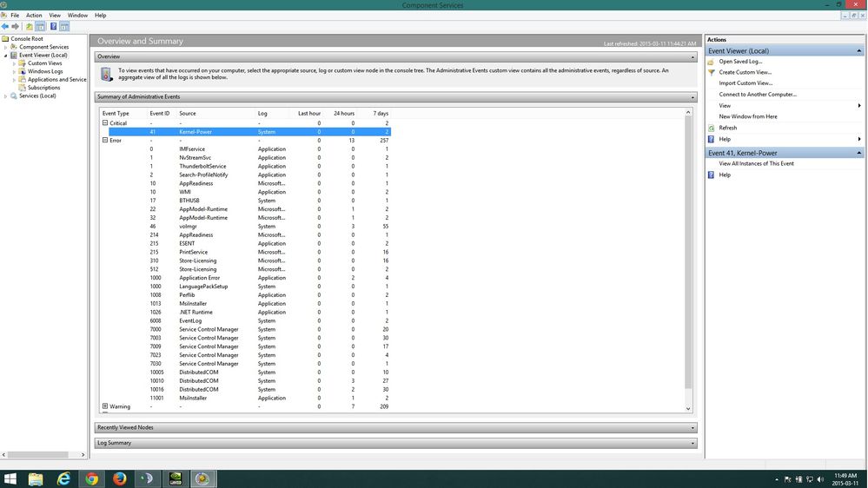Image resolution: width=868 pixels, height=488 pixels.
Task: Expand the Windows Logs tree node
Action: [15, 71]
